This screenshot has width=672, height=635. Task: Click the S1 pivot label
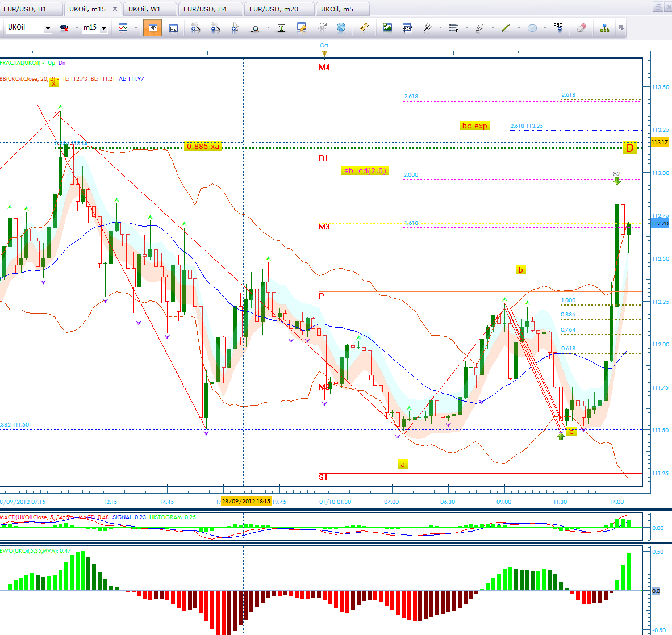pos(323,477)
